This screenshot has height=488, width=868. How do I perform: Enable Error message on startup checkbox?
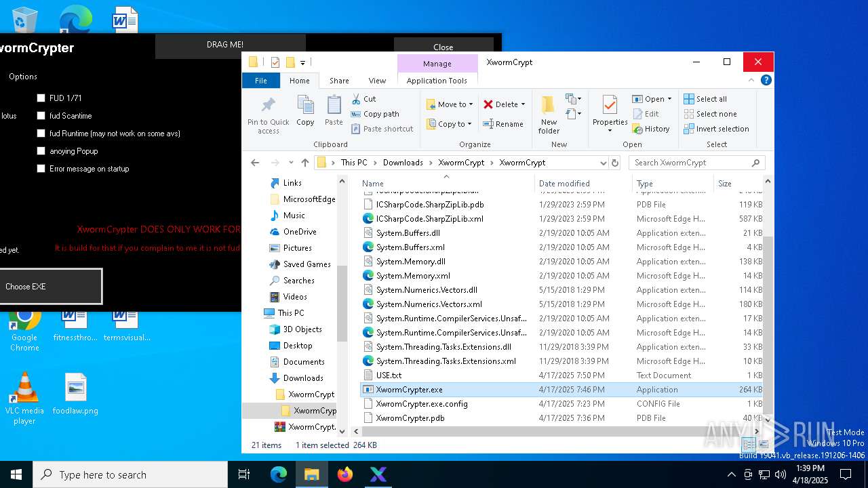click(41, 169)
